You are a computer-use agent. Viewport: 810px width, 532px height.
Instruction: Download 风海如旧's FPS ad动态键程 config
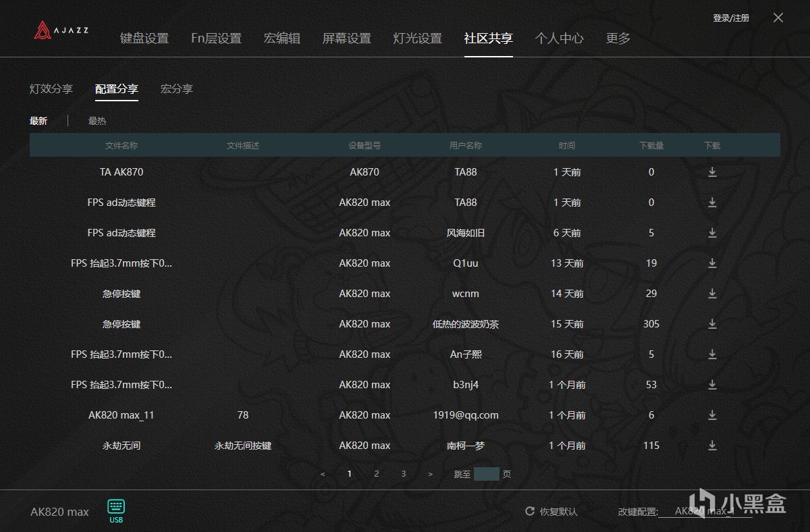tap(712, 233)
